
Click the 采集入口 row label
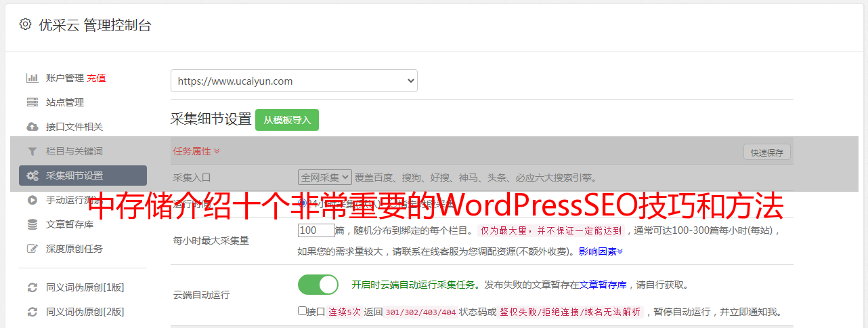[192, 178]
